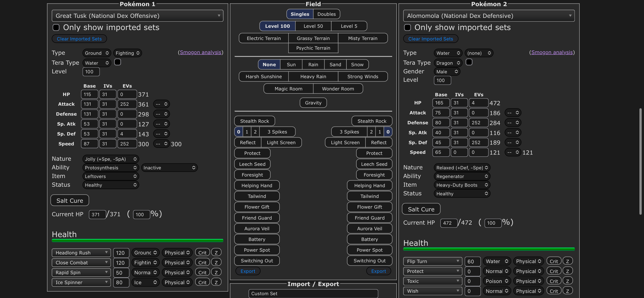Open Pokémon 2 Tera Type Dragon dropdown
644x298 pixels.
coord(448,63)
